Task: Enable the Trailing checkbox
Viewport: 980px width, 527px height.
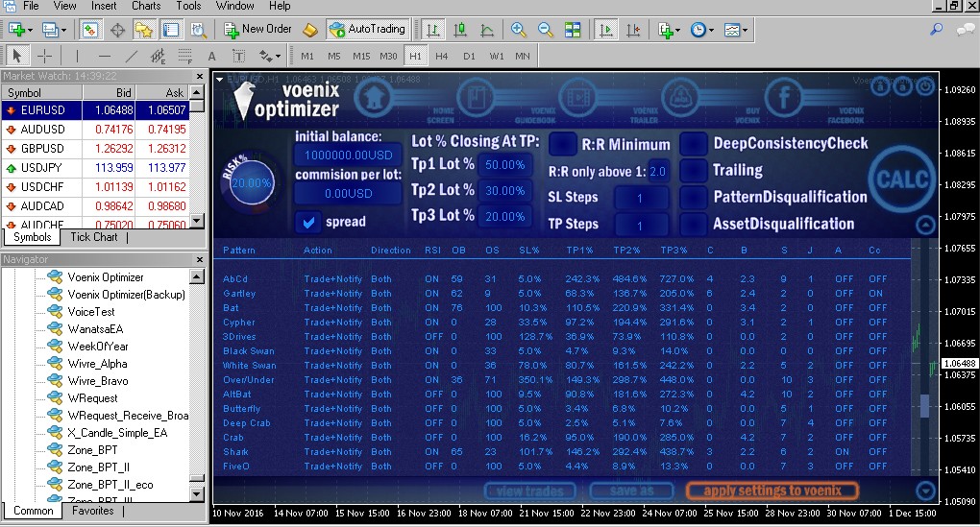Action: tap(694, 171)
